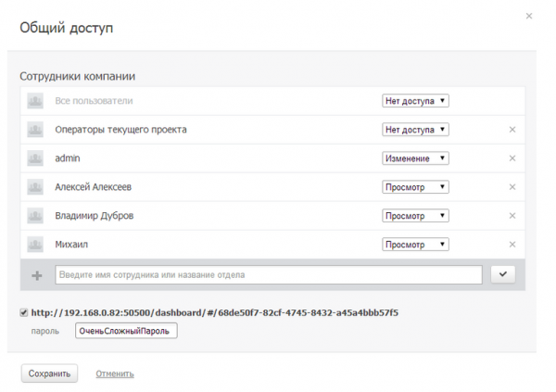
Task: Click avatar icon next to admin
Action: click(x=36, y=158)
